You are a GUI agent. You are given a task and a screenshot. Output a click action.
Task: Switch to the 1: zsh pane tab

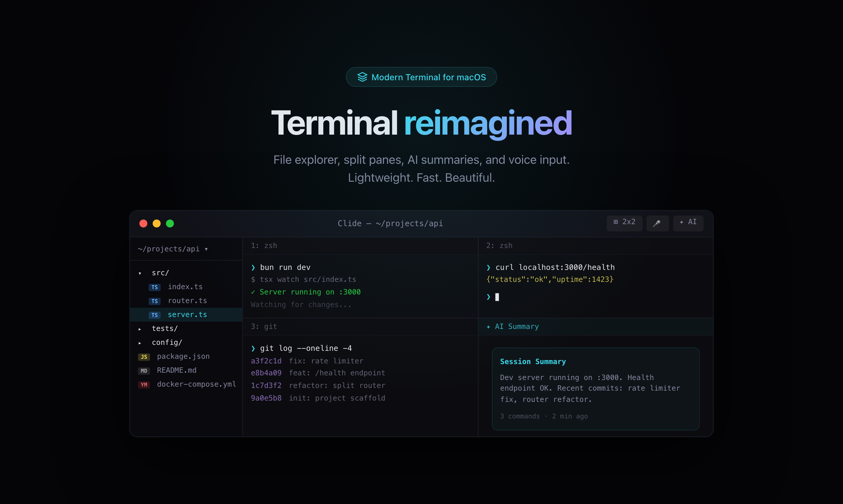[264, 246]
